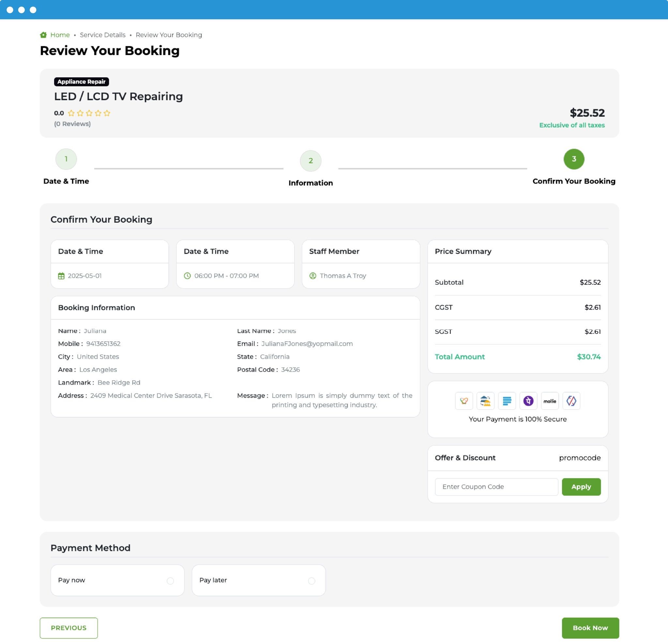Focus the Enter Coupon Code field
Image resolution: width=668 pixels, height=644 pixels.
(x=496, y=487)
